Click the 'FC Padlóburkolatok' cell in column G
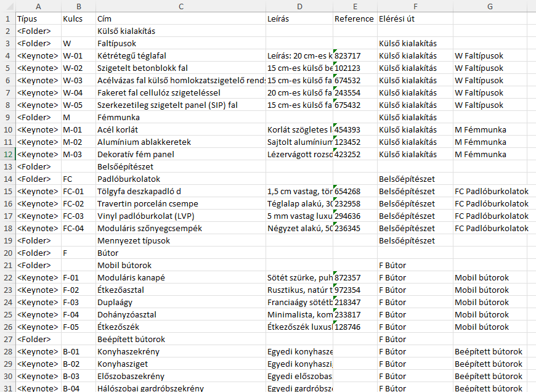This screenshot has width=536, height=392. tap(489, 191)
